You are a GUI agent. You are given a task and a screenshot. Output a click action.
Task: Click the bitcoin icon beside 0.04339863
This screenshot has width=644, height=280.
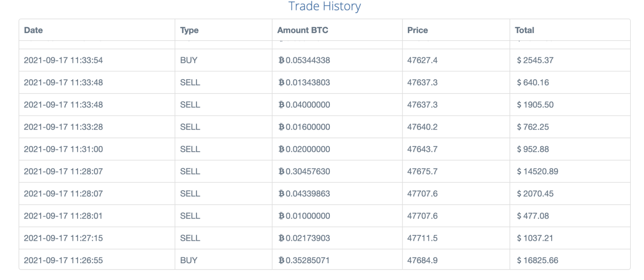[281, 194]
